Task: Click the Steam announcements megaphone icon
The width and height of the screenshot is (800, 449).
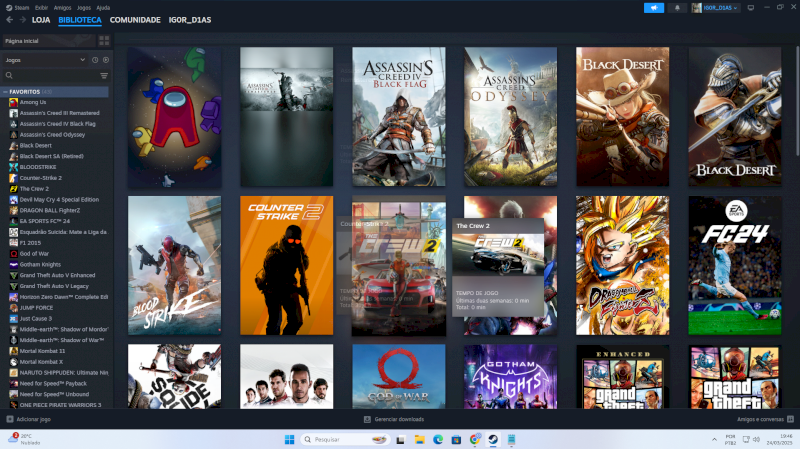Action: click(x=654, y=7)
